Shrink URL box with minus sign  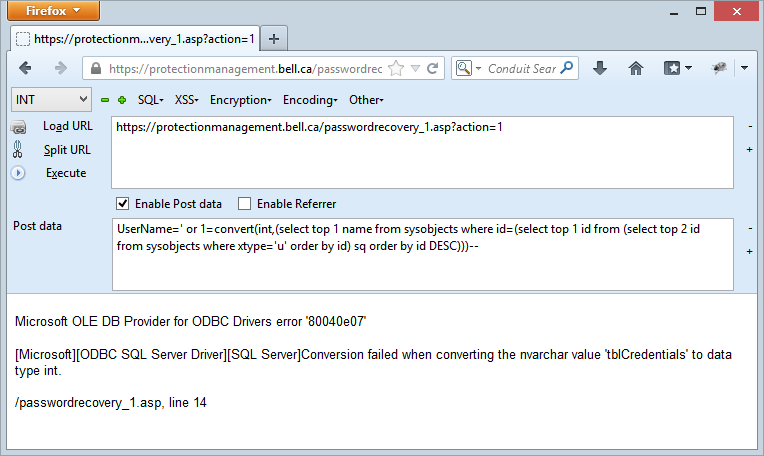(x=750, y=127)
